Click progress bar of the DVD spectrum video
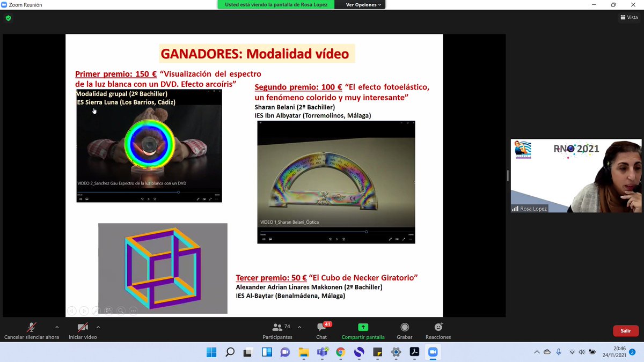Screen dimensions: 644x362 click(x=149, y=192)
